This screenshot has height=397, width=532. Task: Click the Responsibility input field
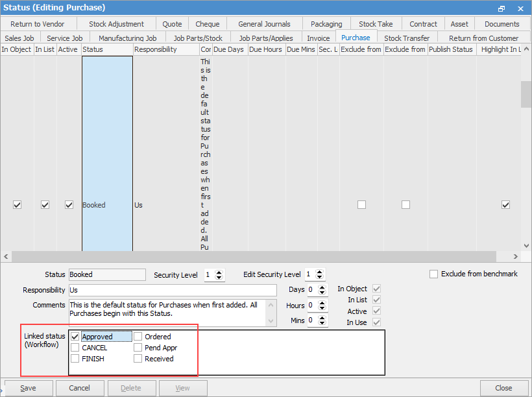(172, 290)
